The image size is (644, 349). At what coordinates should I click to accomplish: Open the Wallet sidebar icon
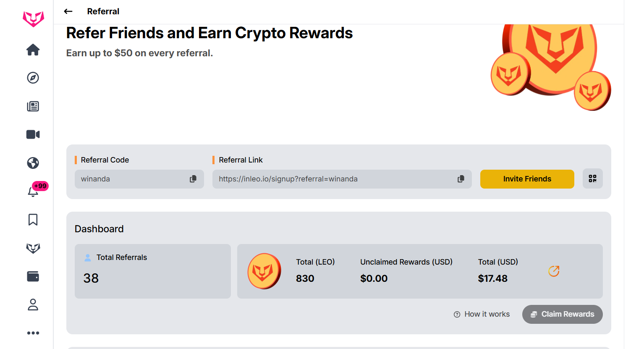[x=33, y=276]
